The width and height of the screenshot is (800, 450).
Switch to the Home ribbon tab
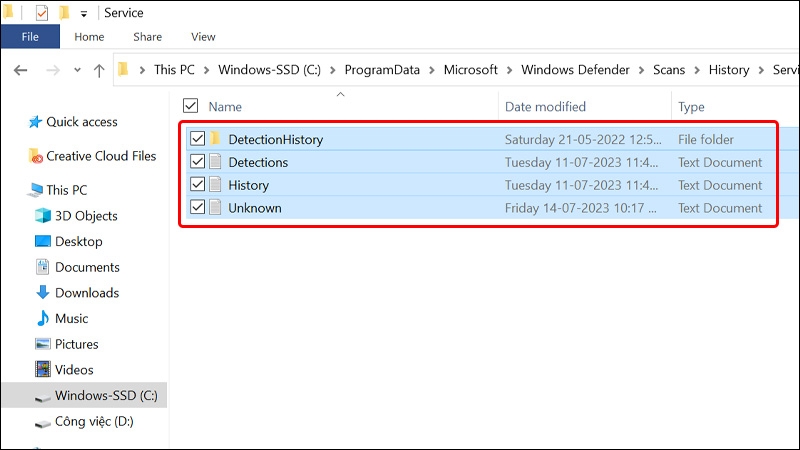click(x=89, y=37)
